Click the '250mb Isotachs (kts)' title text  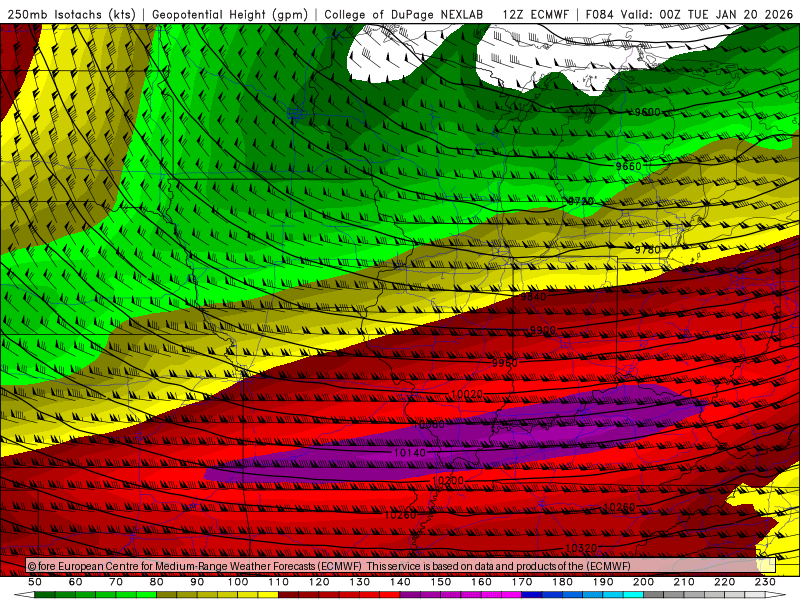[71, 14]
